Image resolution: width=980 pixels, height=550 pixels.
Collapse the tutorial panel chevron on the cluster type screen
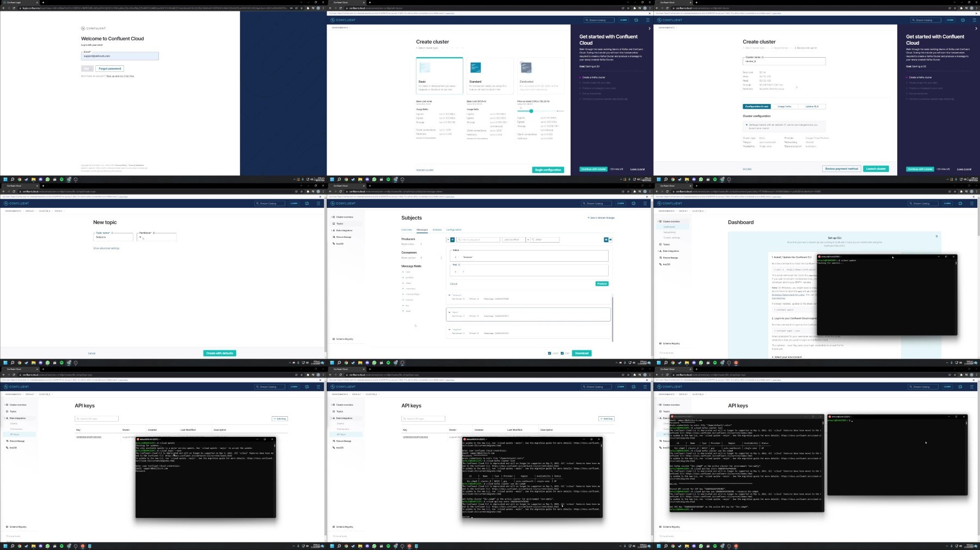click(650, 28)
